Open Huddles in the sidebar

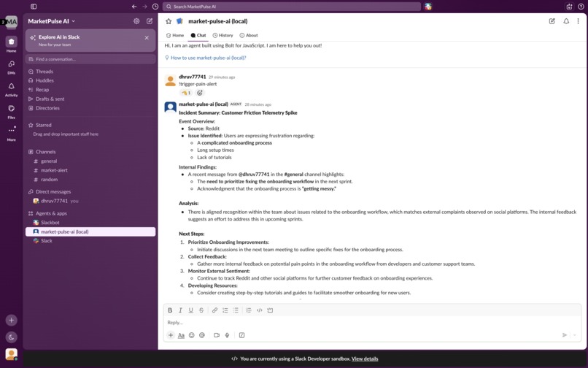click(45, 80)
